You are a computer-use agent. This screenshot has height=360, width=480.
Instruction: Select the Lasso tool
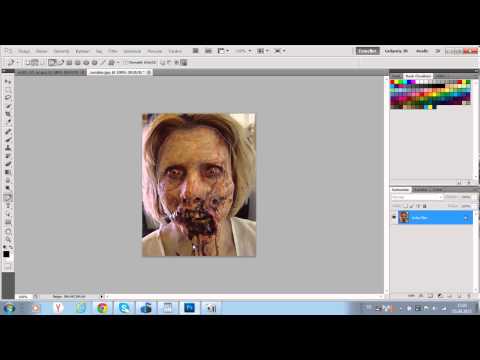coord(7,97)
